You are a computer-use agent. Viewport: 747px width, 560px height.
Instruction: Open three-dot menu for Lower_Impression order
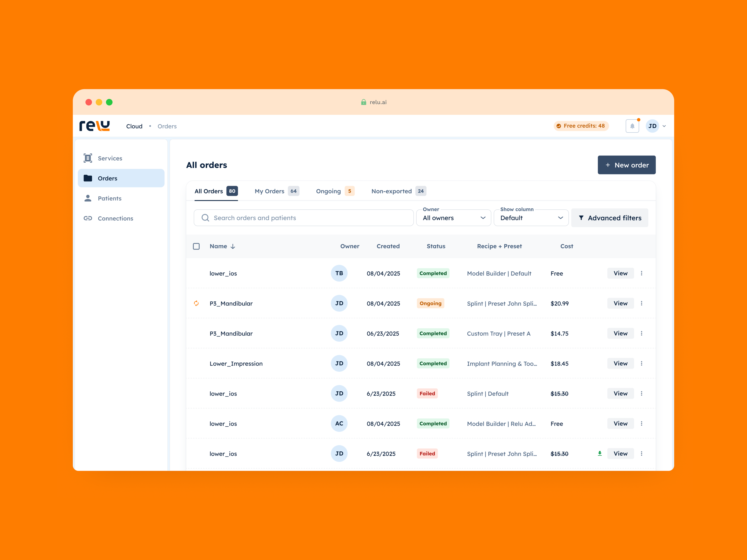641,364
